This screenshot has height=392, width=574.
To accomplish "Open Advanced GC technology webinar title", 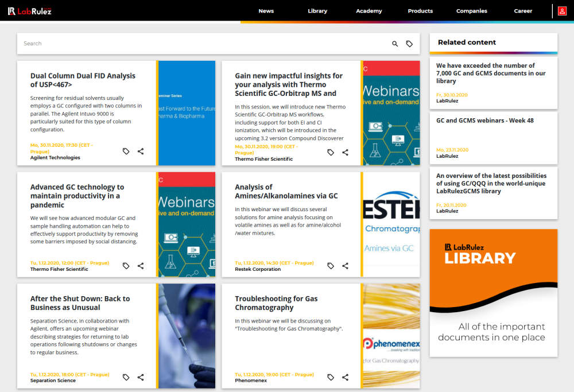I will point(77,196).
